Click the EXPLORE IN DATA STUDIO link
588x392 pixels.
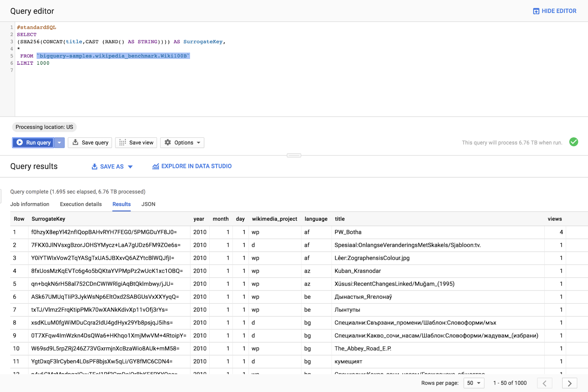[196, 166]
